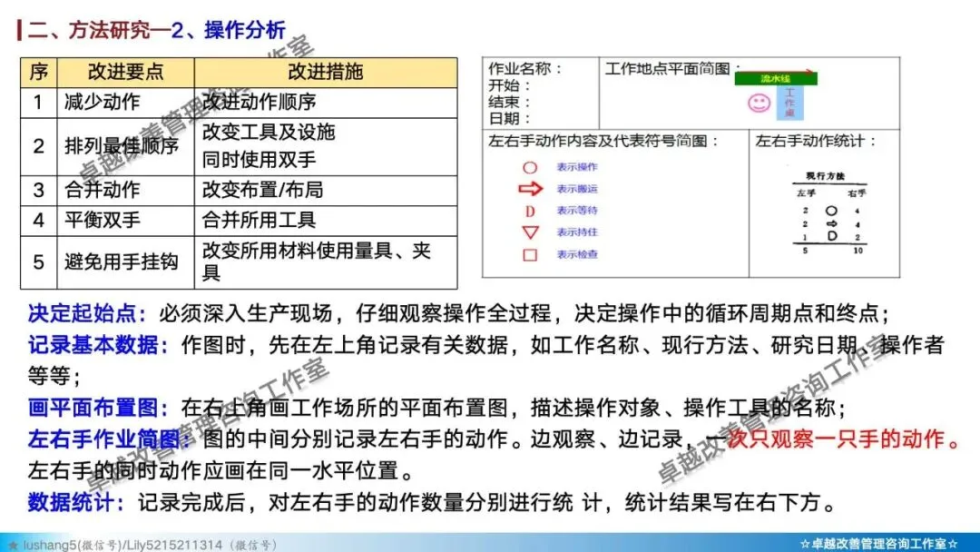The height and width of the screenshot is (552, 980).
Task: Click the black arrow in the 现行方法 statistics
Action: 831,223
